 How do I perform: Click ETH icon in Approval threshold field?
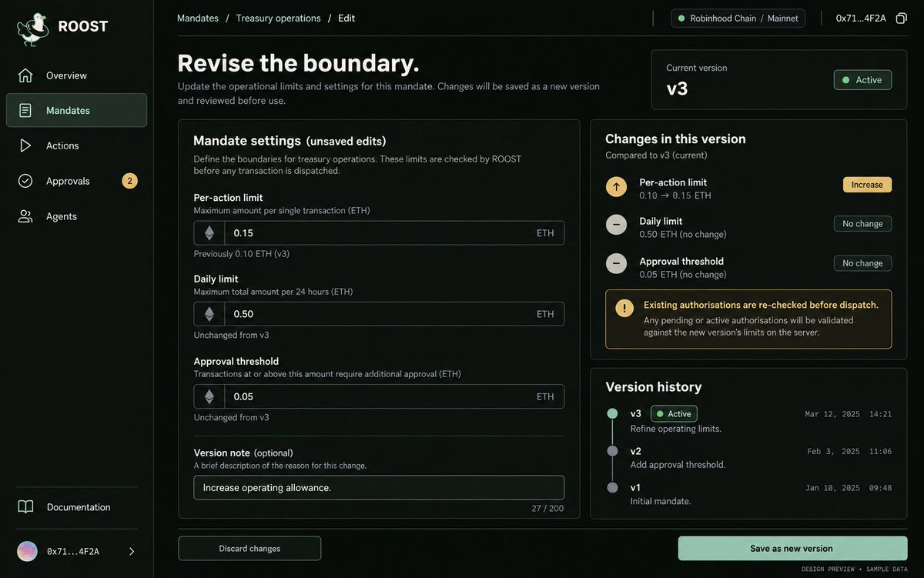(209, 396)
